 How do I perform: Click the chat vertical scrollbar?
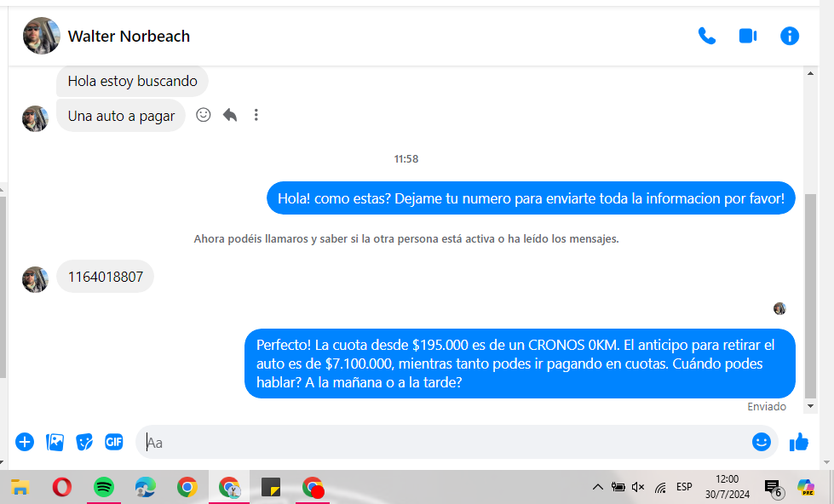810,289
